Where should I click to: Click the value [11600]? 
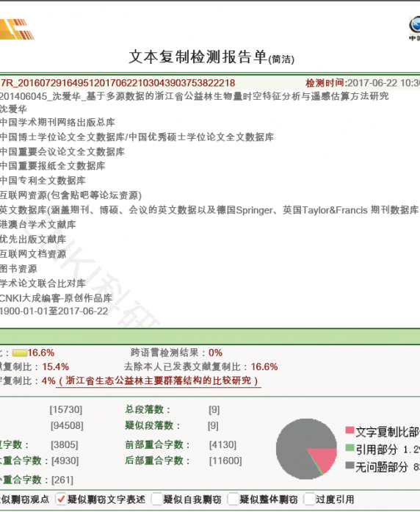click(x=225, y=461)
